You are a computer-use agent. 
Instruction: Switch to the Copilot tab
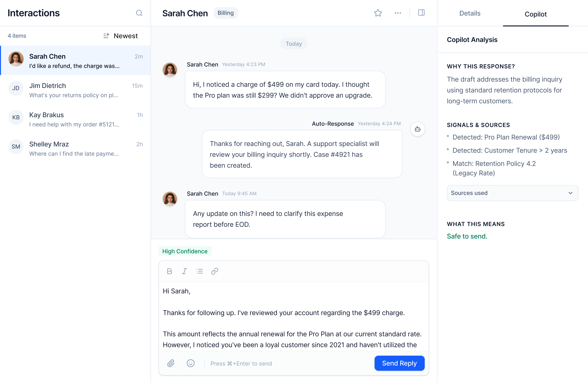click(x=536, y=14)
